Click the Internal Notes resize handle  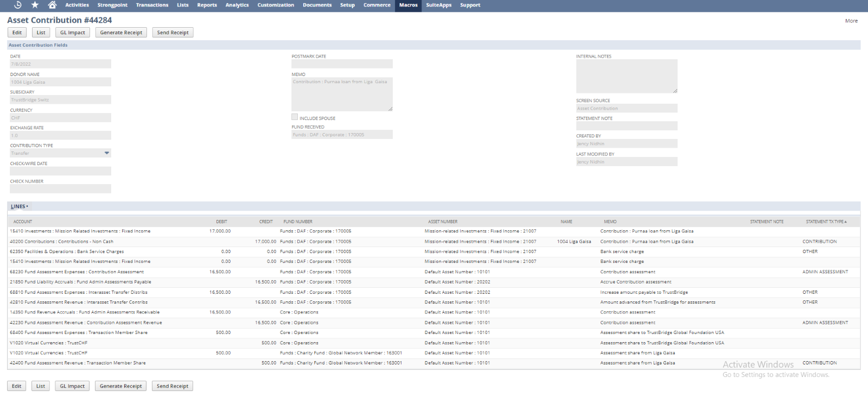click(x=675, y=91)
